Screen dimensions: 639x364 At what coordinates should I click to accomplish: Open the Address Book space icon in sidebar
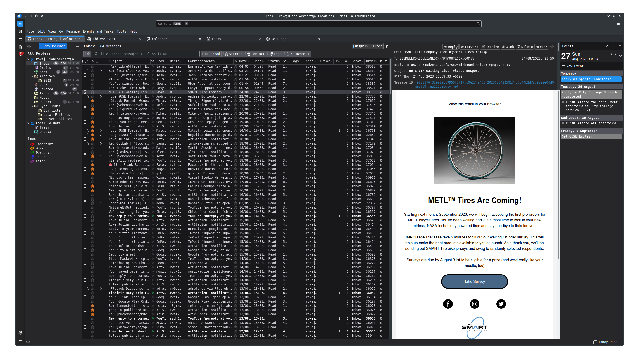click(20, 32)
